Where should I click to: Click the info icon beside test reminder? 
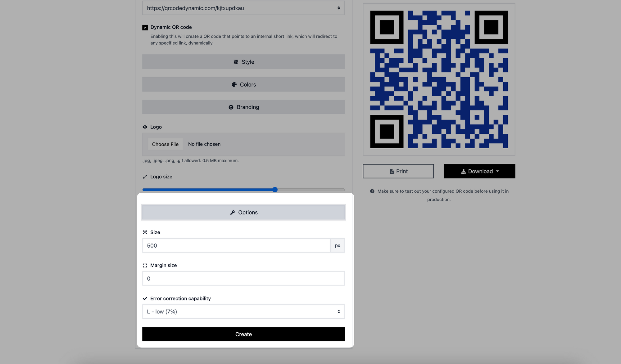point(372,191)
